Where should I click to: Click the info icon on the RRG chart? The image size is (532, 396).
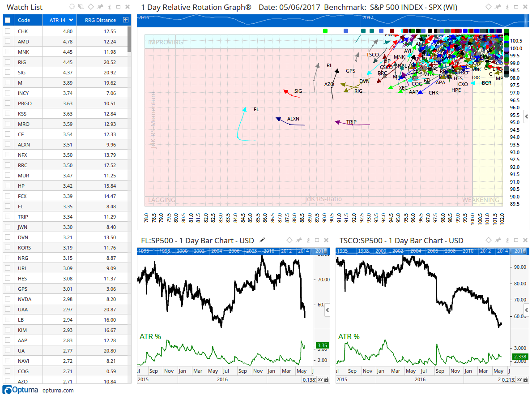click(507, 7)
